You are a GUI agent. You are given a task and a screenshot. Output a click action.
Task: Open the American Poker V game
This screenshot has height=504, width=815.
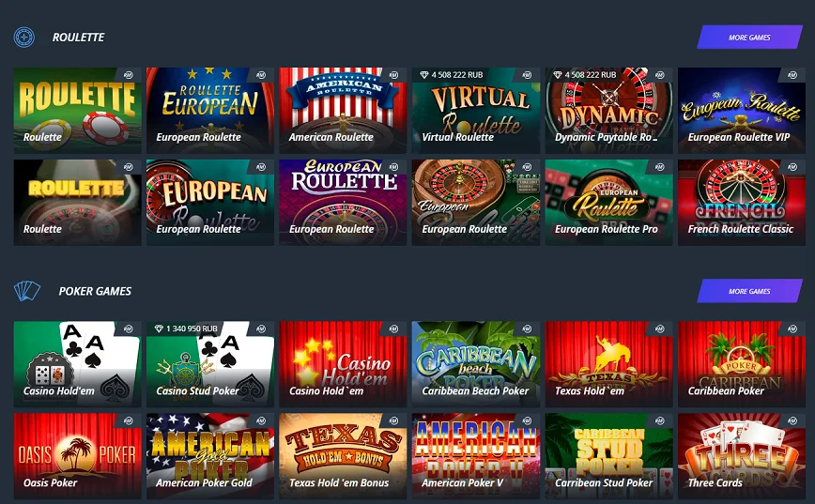point(476,456)
